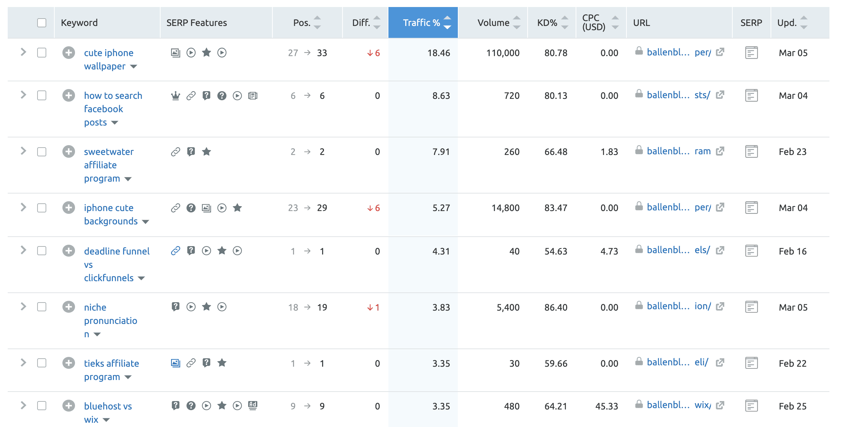Click image pack icon in cute iphone wallpaper row
The image size is (868, 427).
point(176,53)
